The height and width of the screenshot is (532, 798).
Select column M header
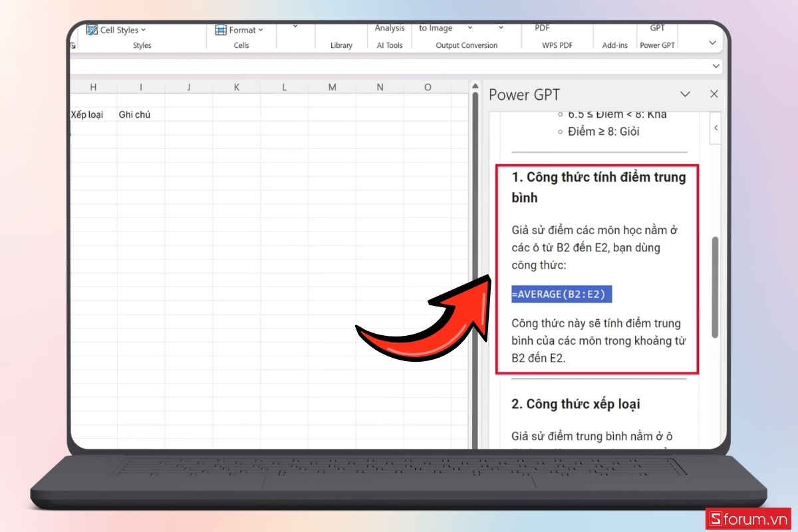click(332, 87)
